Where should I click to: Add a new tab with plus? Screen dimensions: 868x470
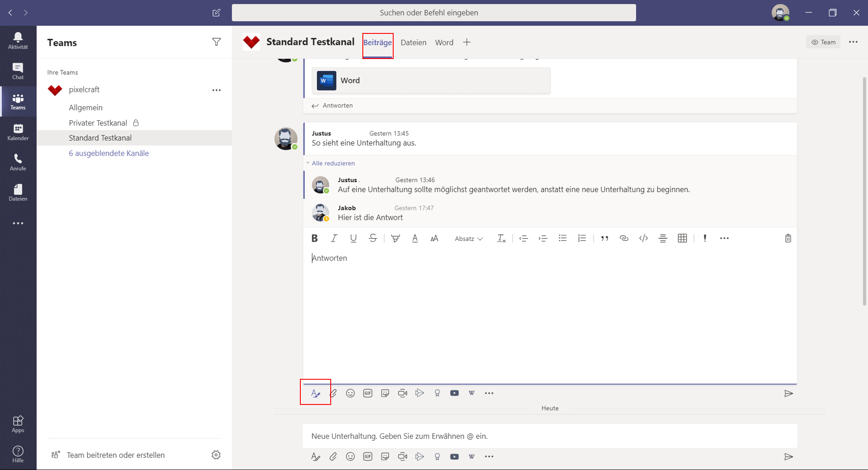pyautogui.click(x=467, y=42)
